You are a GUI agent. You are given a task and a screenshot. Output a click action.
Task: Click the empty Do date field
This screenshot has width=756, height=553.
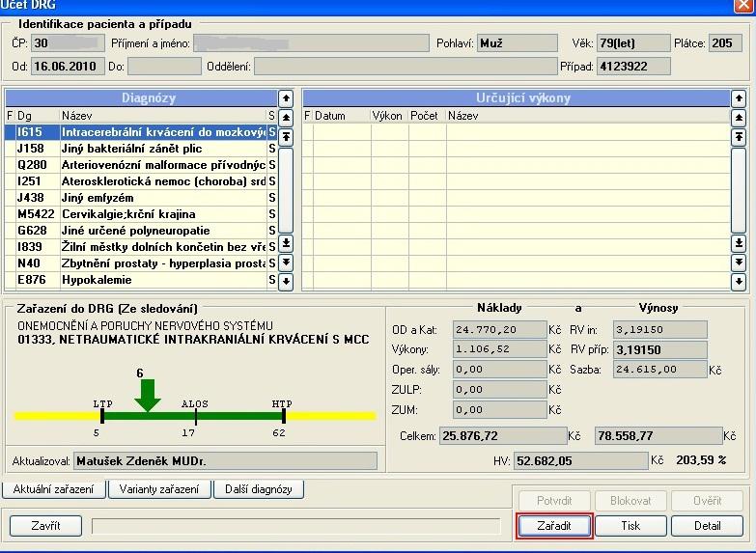coord(164,67)
